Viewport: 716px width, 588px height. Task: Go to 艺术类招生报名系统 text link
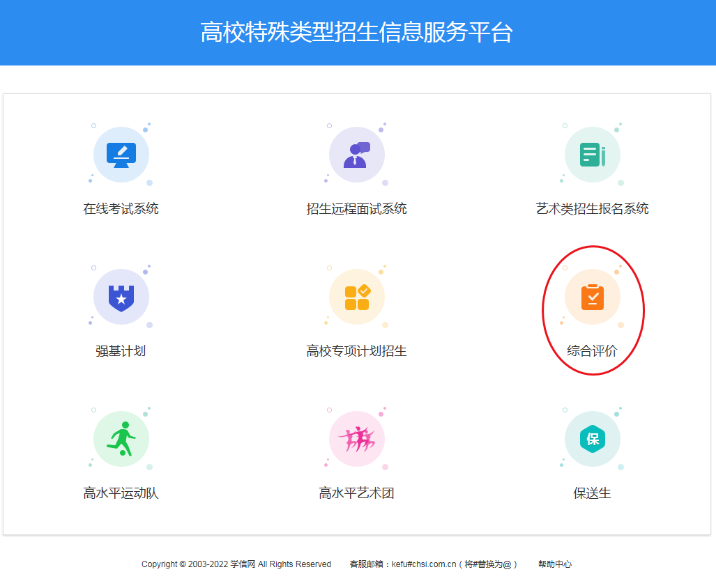coord(592,208)
